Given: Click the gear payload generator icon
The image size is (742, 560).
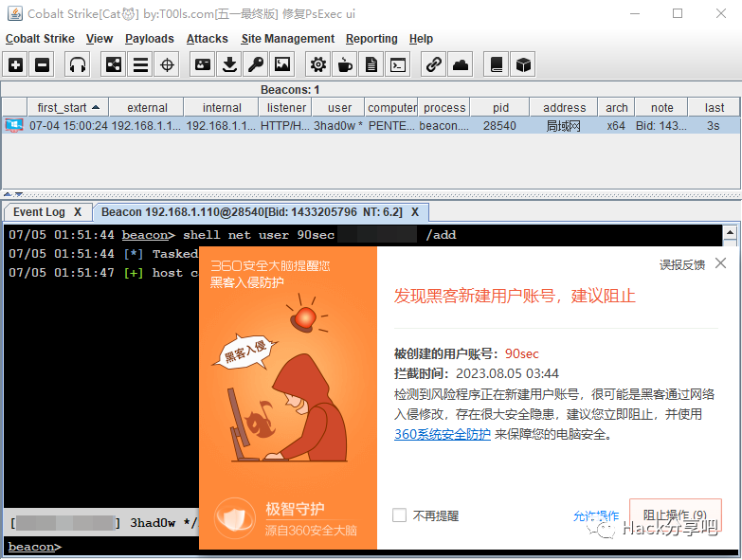Looking at the screenshot, I should pyautogui.click(x=318, y=64).
